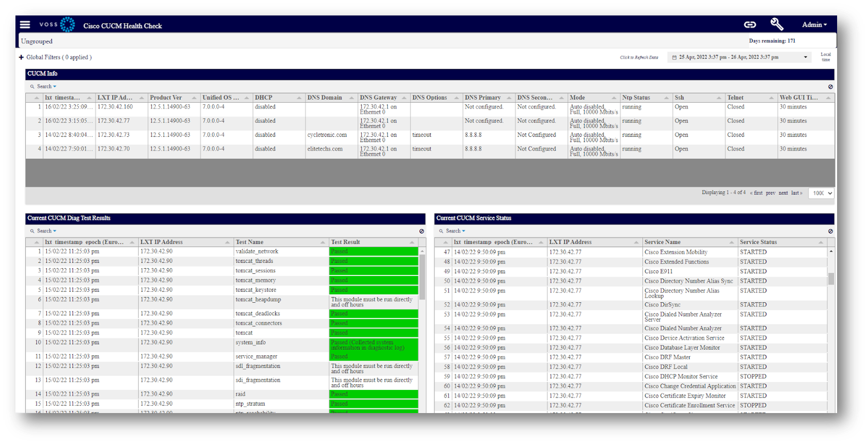Toggle Local time setting
This screenshot has height=444, width=868.
coord(826,57)
